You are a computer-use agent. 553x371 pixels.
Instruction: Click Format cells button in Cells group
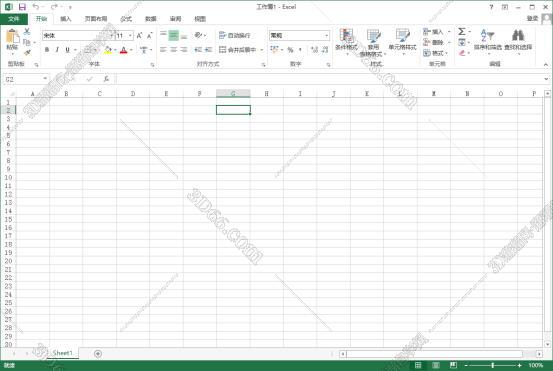[436, 53]
